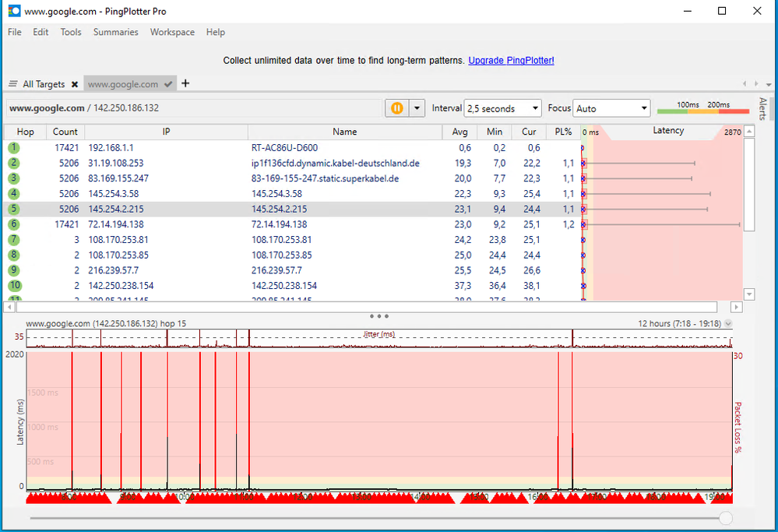Switch to the www.google.com tab
778x532 pixels.
125,83
